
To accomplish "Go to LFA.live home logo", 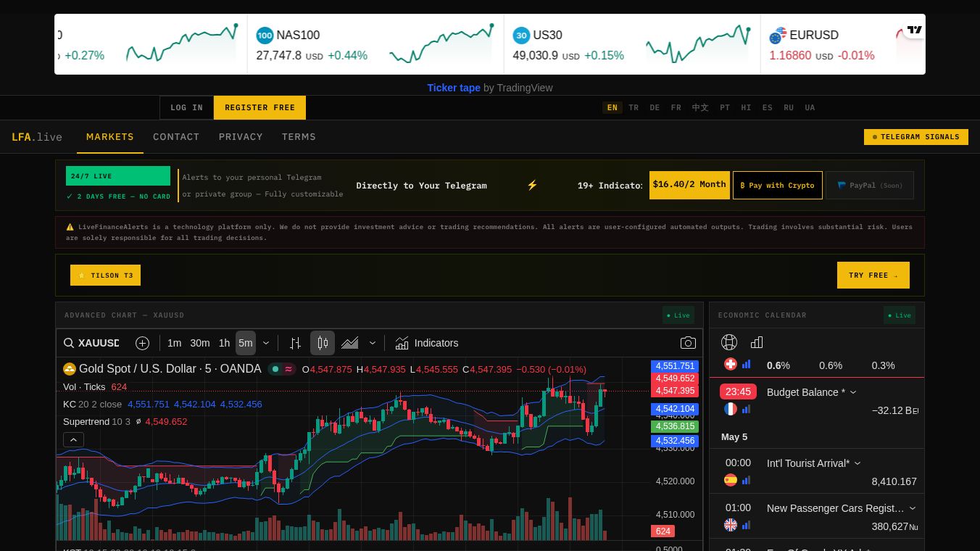I will (x=37, y=137).
